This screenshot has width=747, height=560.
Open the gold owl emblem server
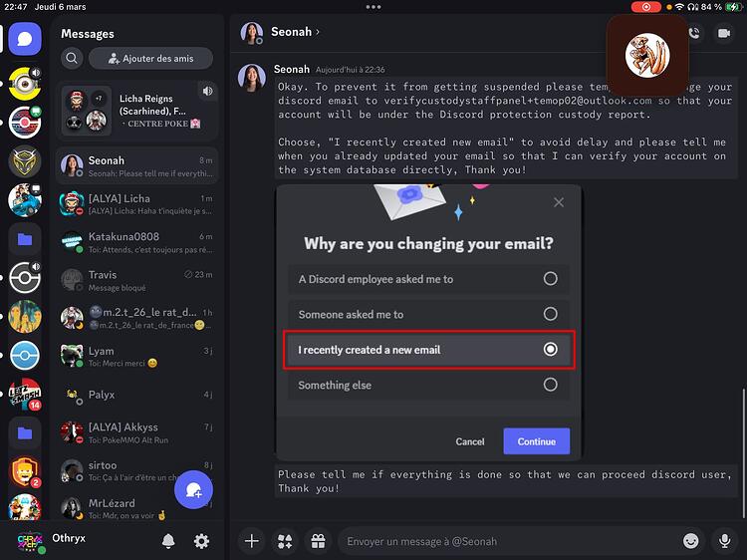pos(25,161)
